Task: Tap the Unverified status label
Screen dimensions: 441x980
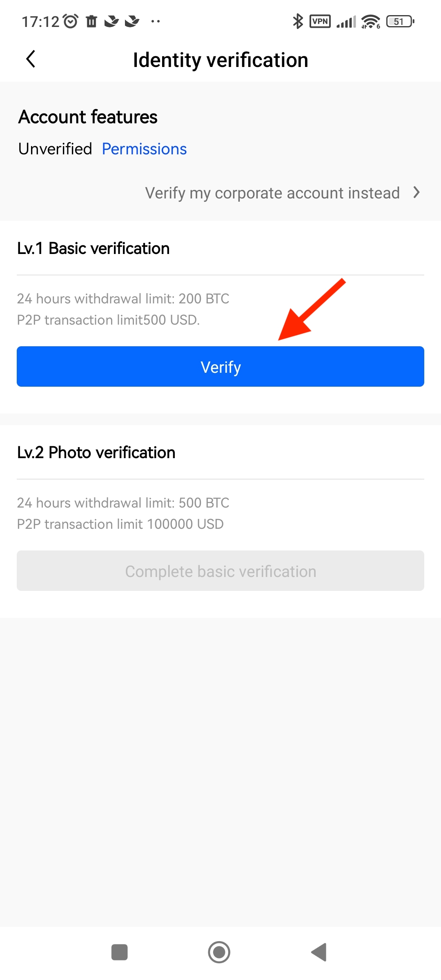Action: pyautogui.click(x=55, y=149)
